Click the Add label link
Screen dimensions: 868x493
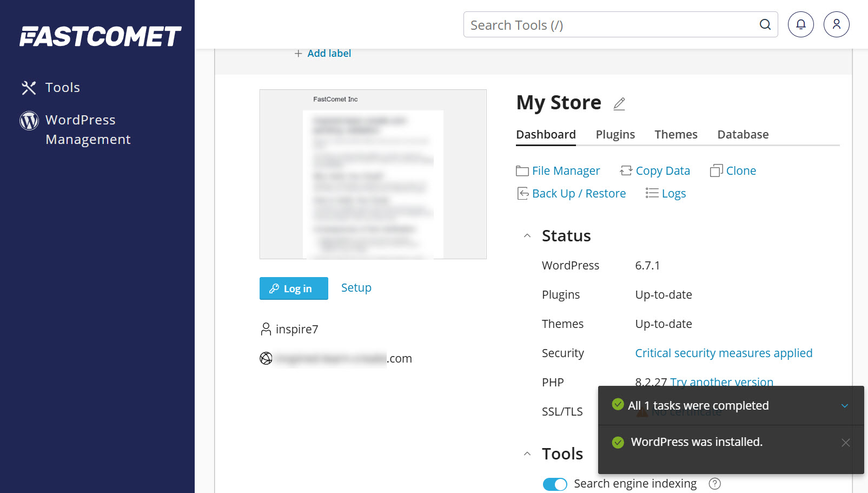[329, 54]
